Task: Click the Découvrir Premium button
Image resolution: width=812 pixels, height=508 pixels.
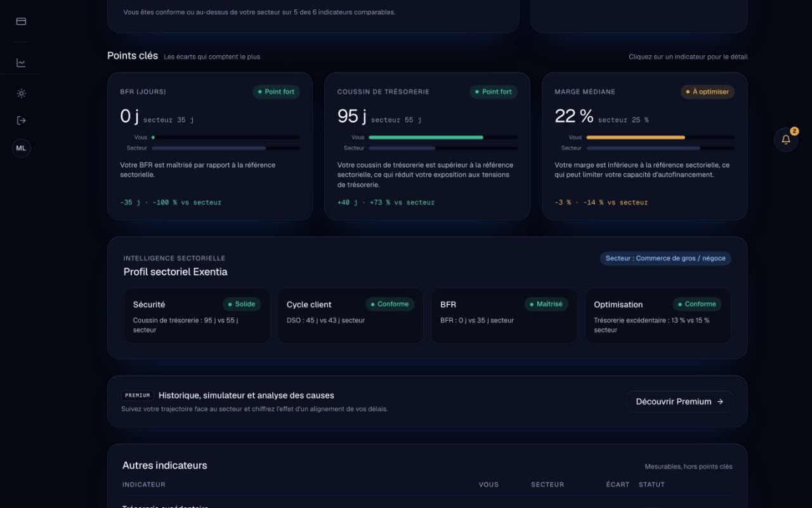Action: point(679,401)
